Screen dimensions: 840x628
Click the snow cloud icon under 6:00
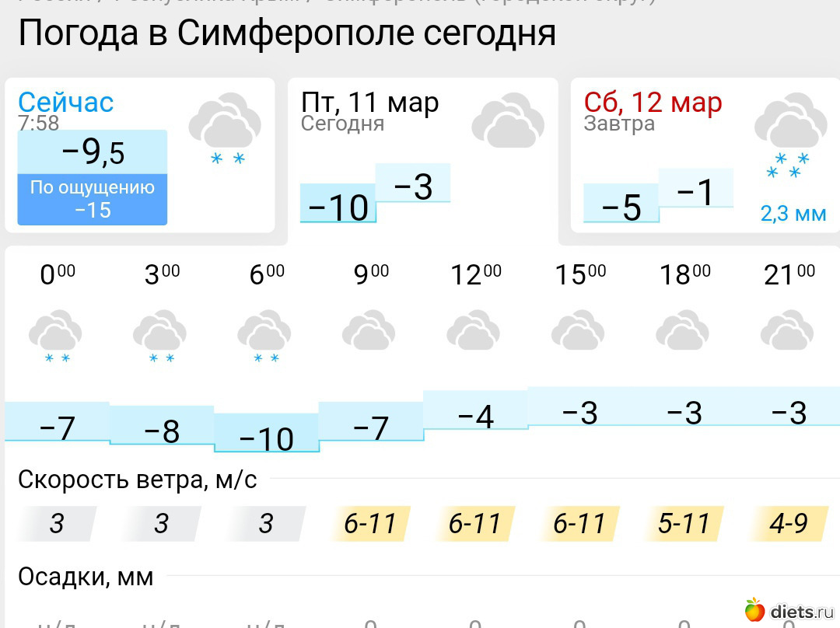tap(265, 337)
